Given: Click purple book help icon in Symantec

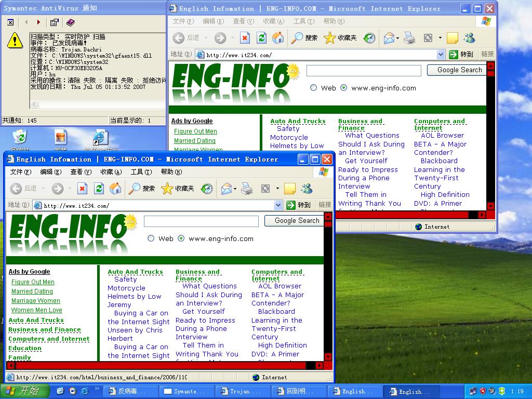Looking at the screenshot, I should point(71,22).
